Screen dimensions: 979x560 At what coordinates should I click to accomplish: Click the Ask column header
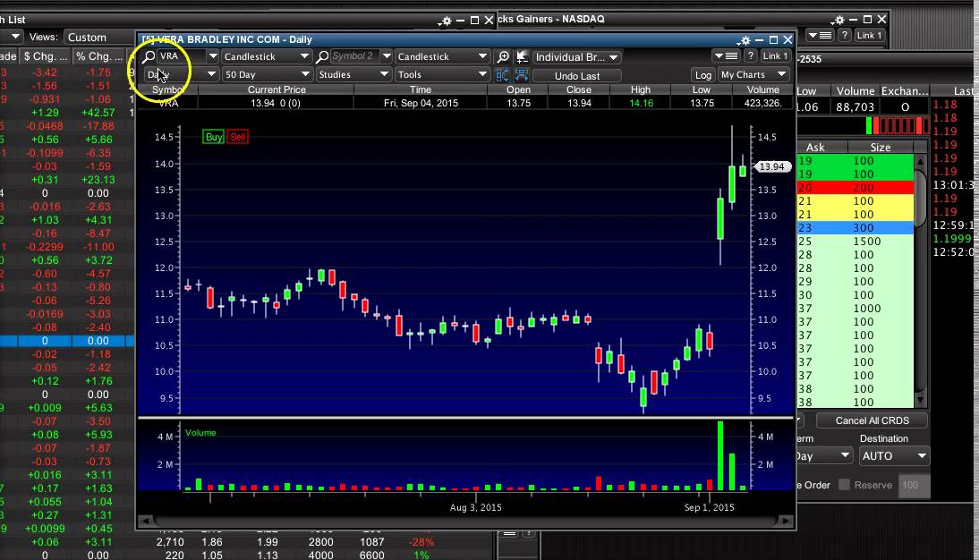point(815,148)
